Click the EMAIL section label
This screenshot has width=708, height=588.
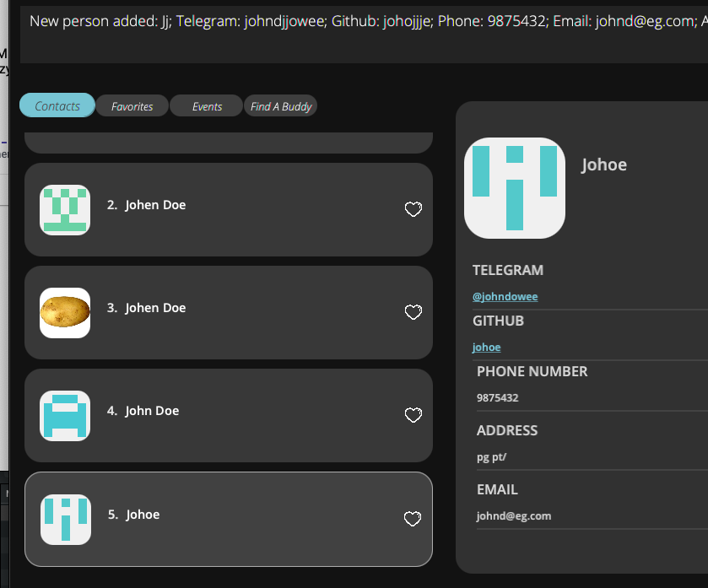coord(497,489)
